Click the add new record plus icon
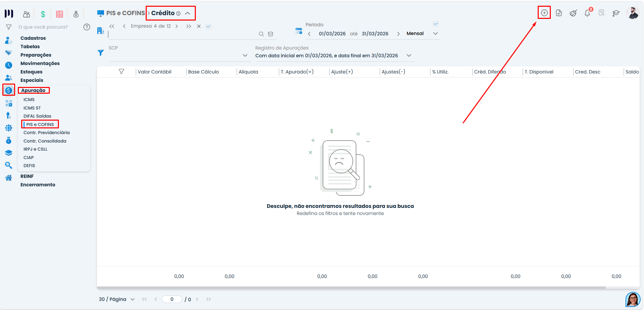 click(544, 13)
